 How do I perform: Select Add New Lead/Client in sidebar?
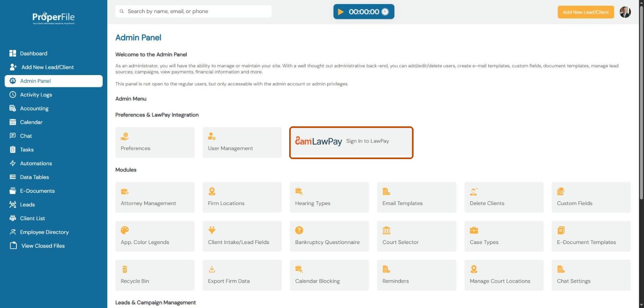coord(53,67)
